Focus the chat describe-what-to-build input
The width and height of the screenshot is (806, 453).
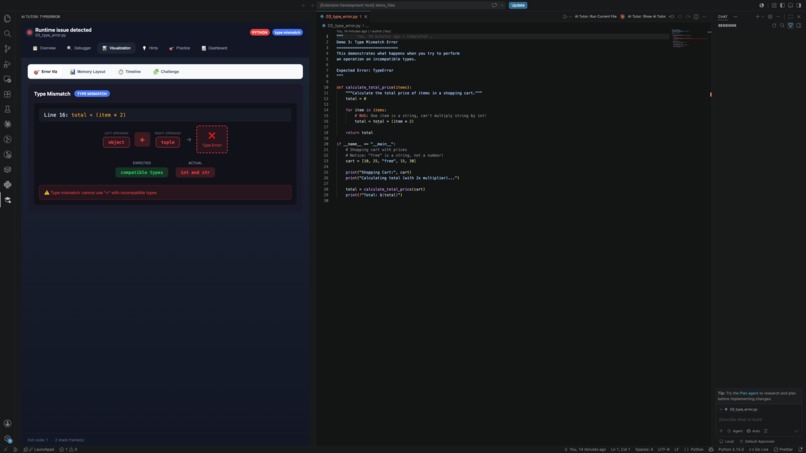[758, 420]
